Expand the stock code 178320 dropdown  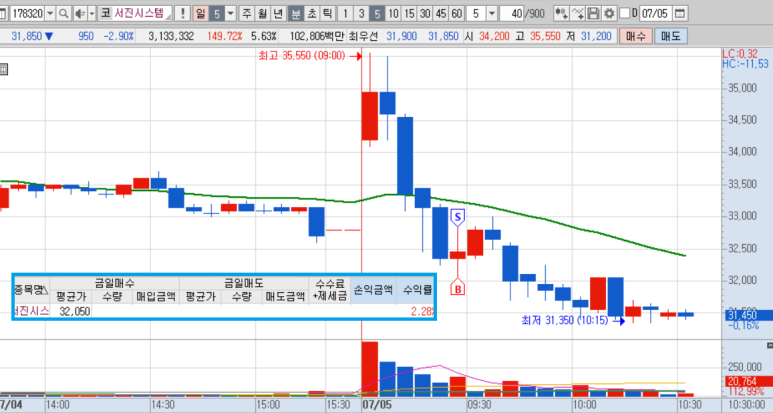[50, 13]
